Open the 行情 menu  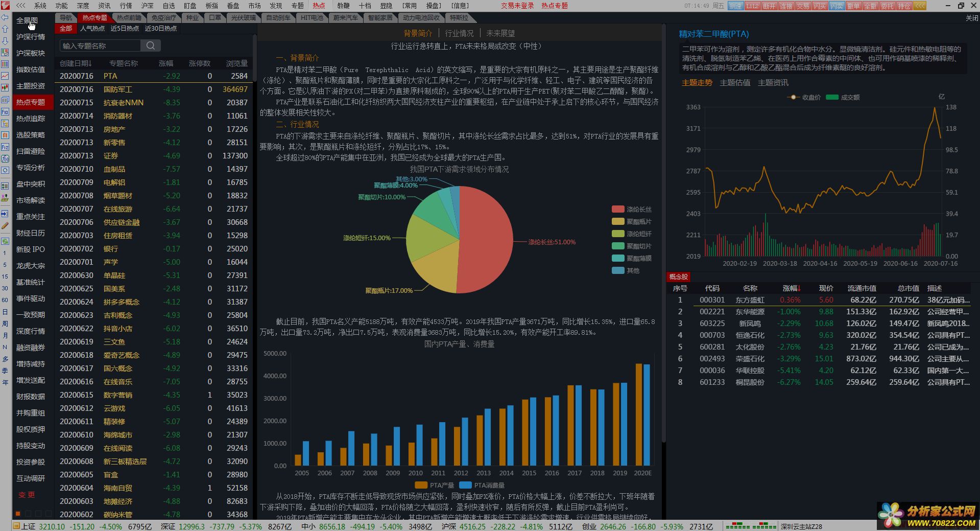point(126,6)
